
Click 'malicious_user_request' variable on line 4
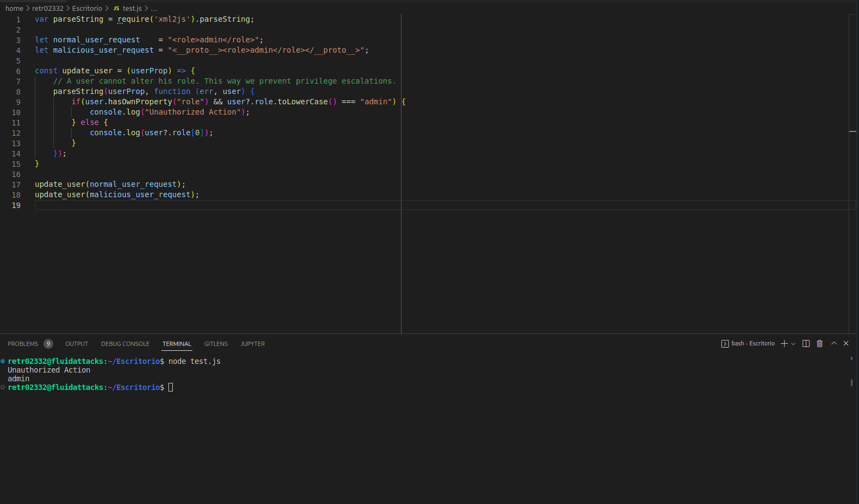pyautogui.click(x=103, y=50)
